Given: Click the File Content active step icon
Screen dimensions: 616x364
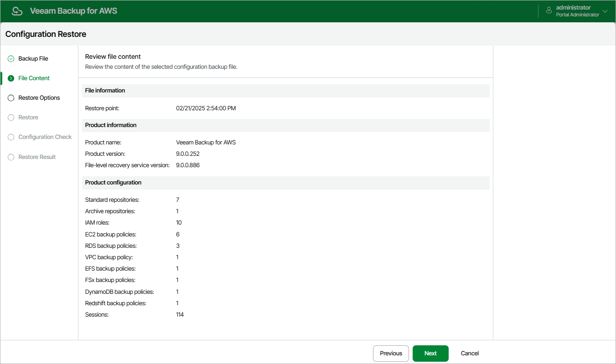Looking at the screenshot, I should click(x=11, y=78).
